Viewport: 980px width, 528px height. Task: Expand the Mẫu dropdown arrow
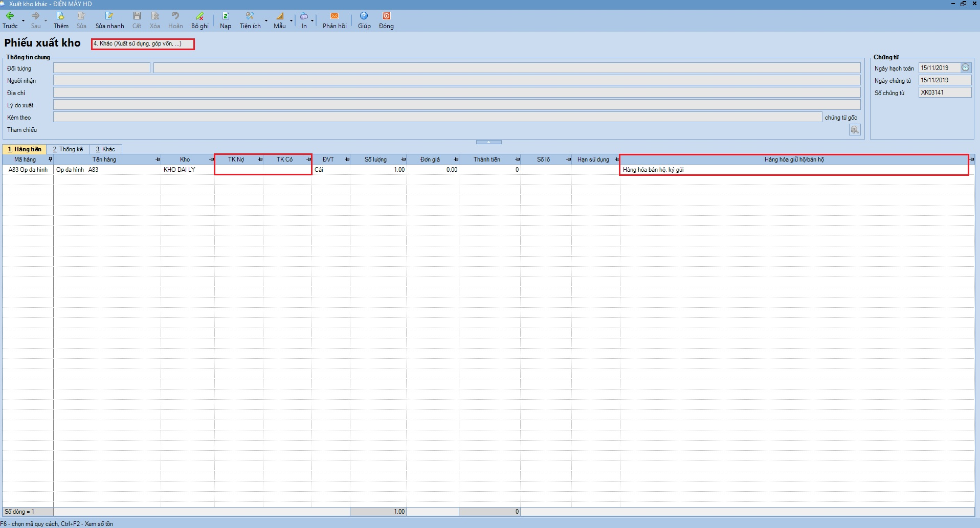[x=291, y=20]
